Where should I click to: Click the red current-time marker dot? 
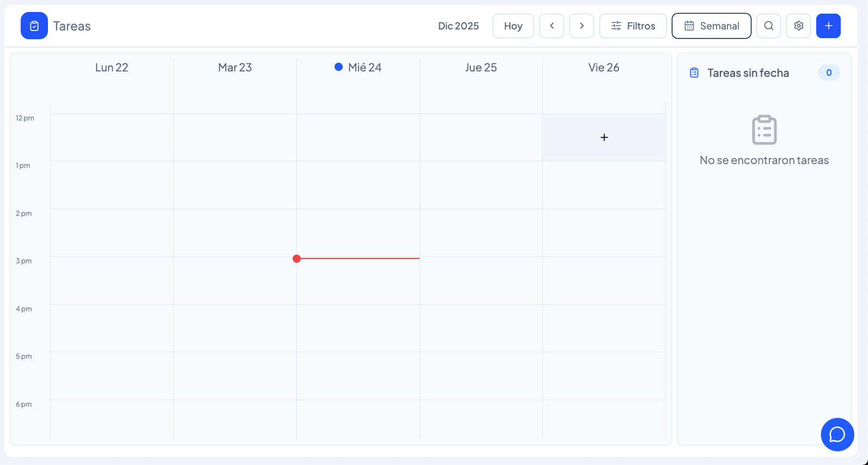click(296, 258)
